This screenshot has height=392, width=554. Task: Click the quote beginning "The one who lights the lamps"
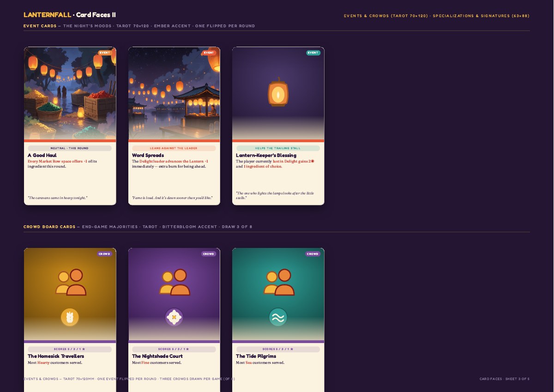click(x=275, y=195)
